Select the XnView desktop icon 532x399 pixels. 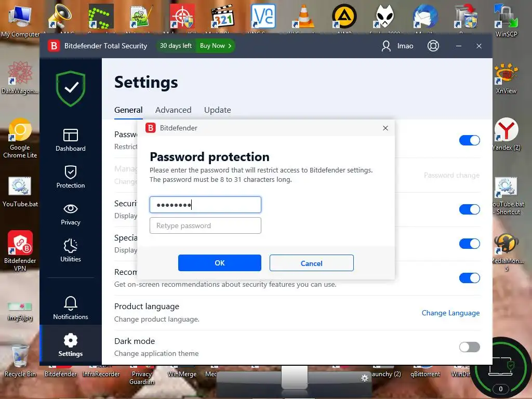506,78
